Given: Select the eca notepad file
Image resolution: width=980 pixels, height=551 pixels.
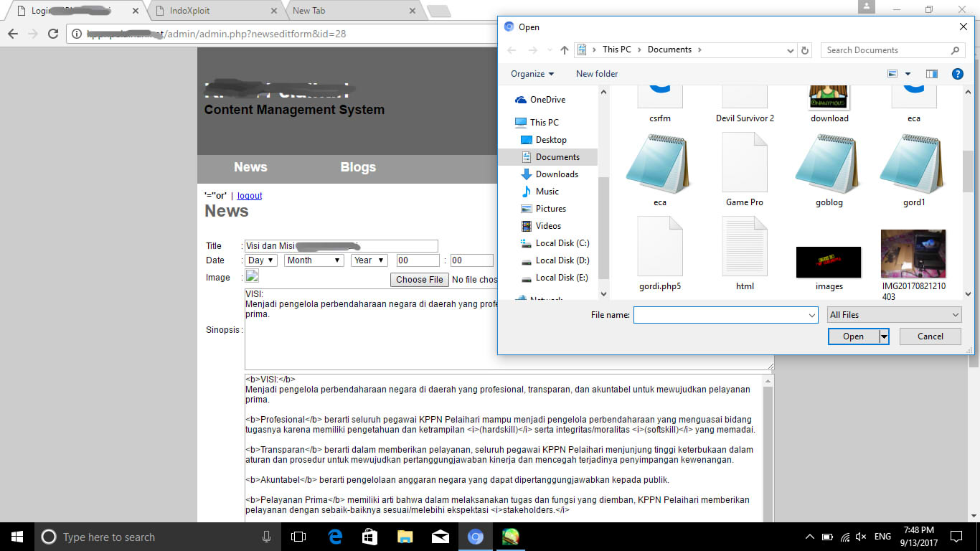Looking at the screenshot, I should tap(660, 171).
